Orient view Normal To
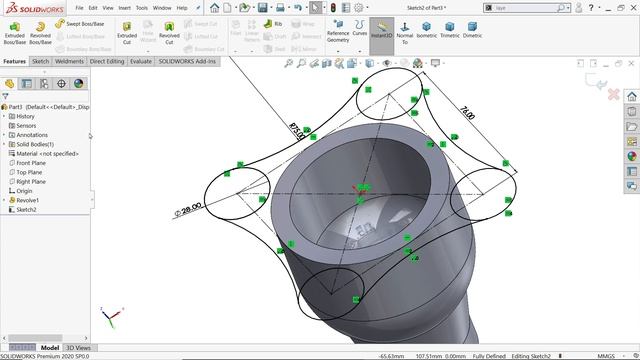Viewport: 640px width, 360px height. [404, 33]
